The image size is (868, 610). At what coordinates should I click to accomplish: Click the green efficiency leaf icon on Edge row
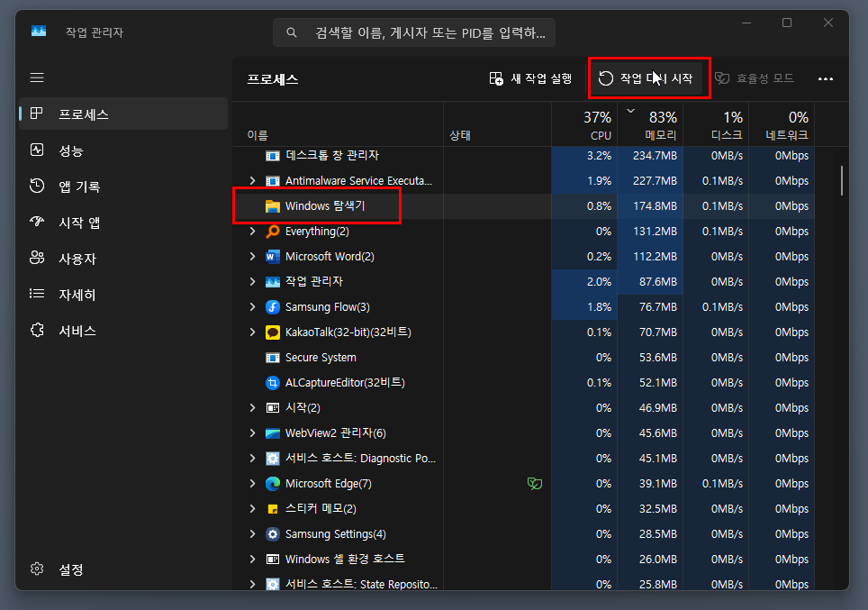[534, 484]
